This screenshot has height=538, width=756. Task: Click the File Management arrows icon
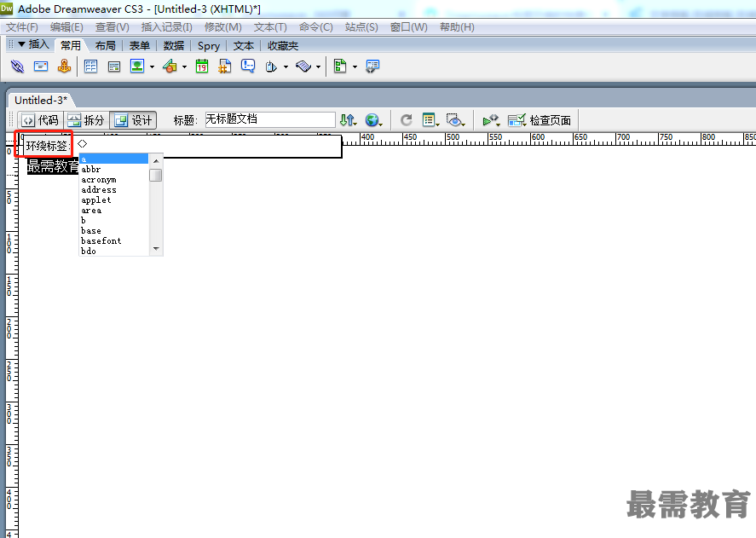point(348,120)
